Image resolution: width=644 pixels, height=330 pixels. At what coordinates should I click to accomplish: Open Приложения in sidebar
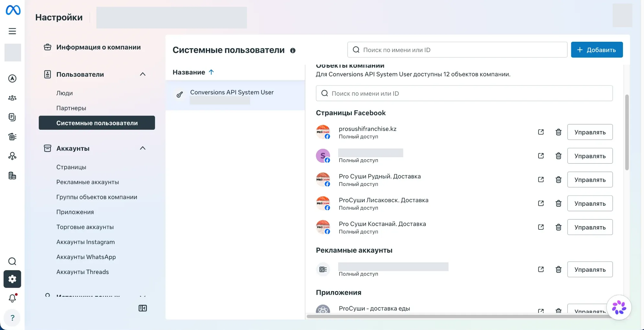[x=75, y=212]
